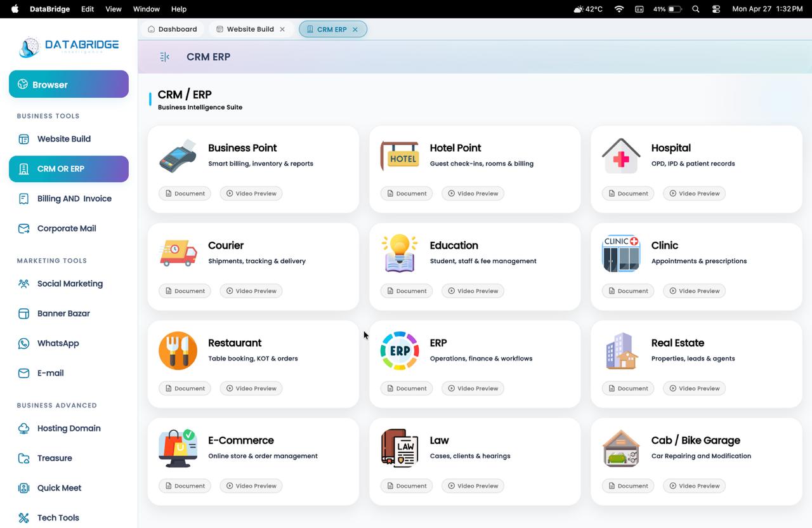The image size is (812, 528).
Task: Open ERP Document
Action: (407, 388)
